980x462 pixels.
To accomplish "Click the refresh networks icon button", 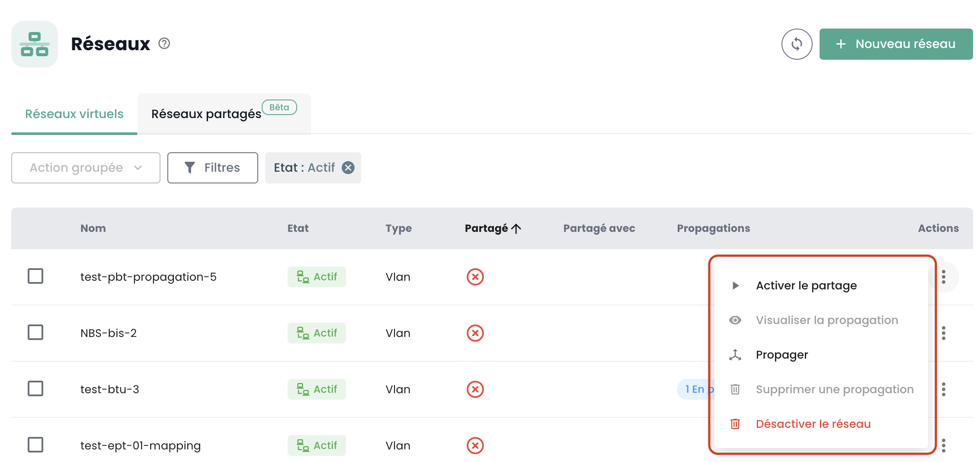I will pyautogui.click(x=797, y=44).
